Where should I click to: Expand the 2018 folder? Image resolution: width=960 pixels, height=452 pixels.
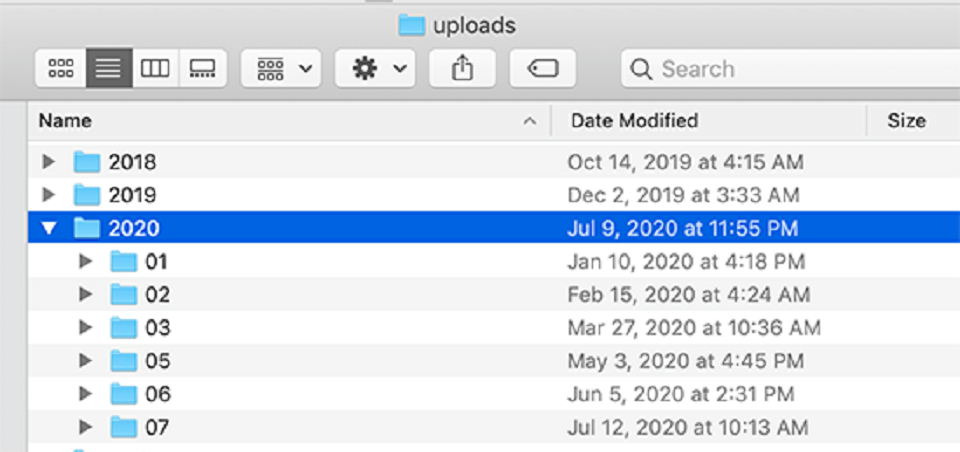click(x=48, y=162)
